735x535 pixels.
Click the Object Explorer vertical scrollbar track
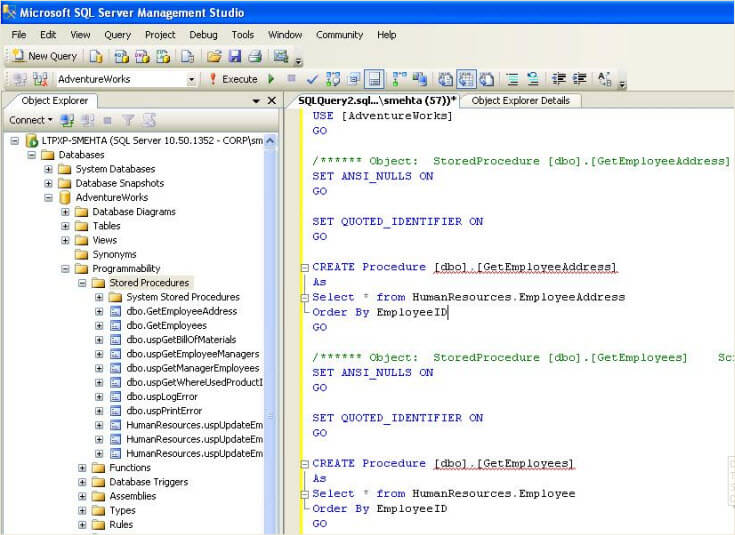(270, 340)
